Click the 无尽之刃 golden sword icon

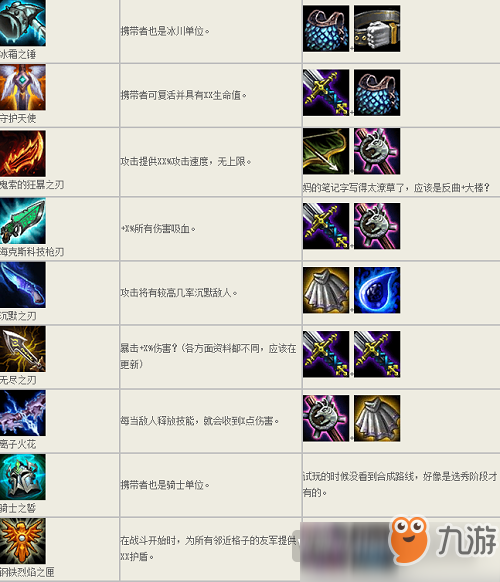[23, 349]
